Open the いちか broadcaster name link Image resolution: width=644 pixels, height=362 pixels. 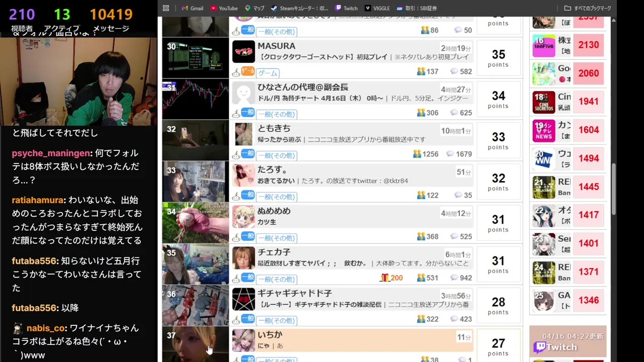(270, 334)
